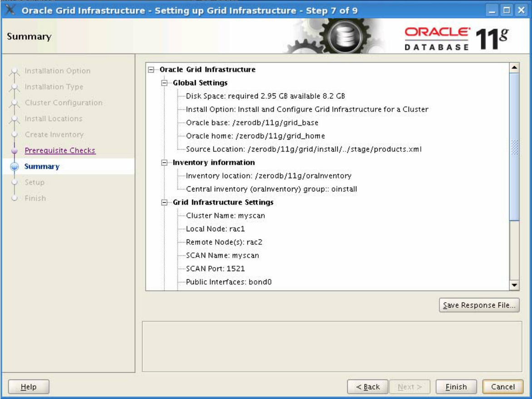Cancel the Grid Infrastructure installation
Viewport: 532px width, 399px height.
(503, 387)
